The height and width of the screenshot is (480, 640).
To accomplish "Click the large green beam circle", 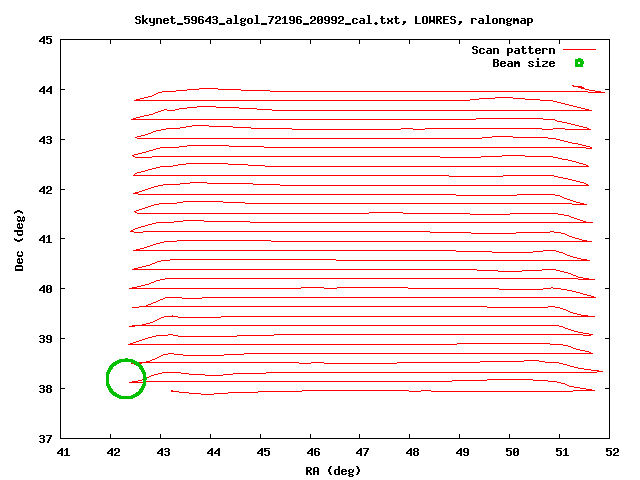I will click(x=126, y=379).
